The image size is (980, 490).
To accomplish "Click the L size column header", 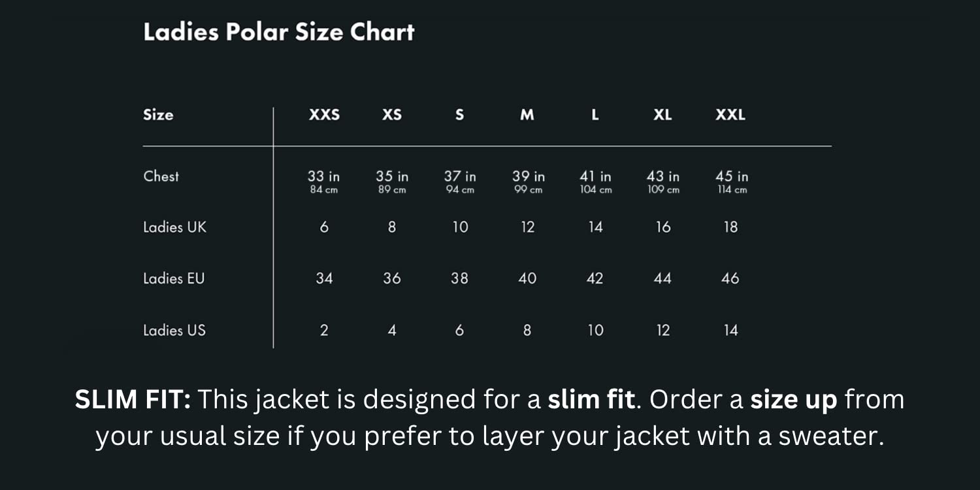I will point(595,115).
